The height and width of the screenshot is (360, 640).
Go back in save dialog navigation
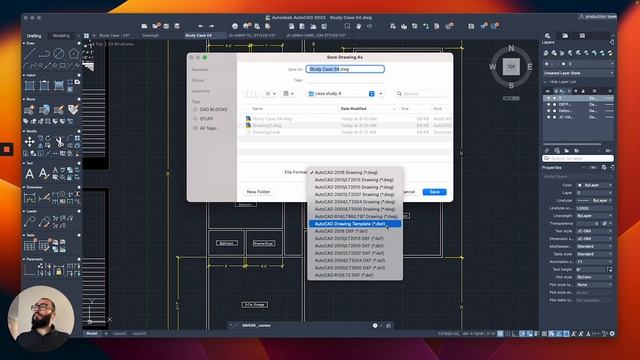pos(248,93)
